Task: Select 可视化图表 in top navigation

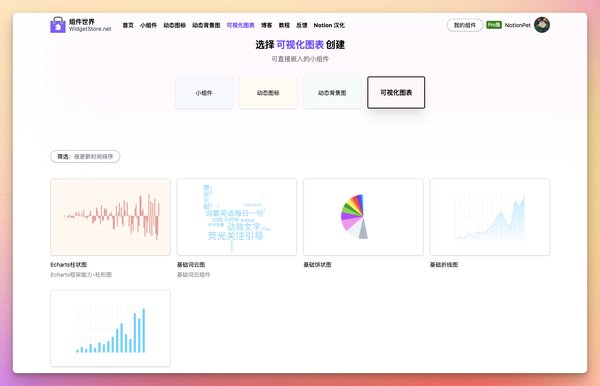Action: 240,25
